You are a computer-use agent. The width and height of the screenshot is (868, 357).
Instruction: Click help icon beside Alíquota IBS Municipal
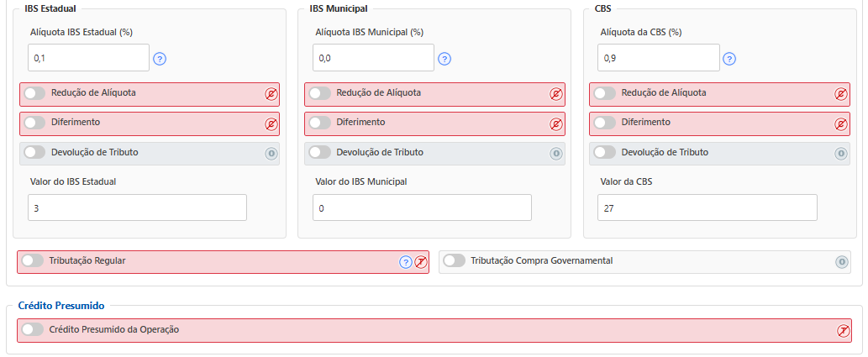coord(445,59)
